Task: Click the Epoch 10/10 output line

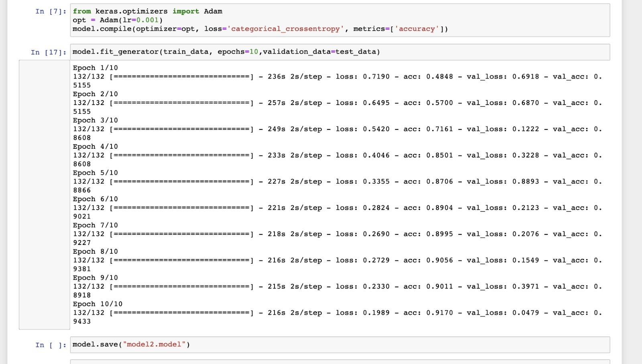Action: coord(98,304)
